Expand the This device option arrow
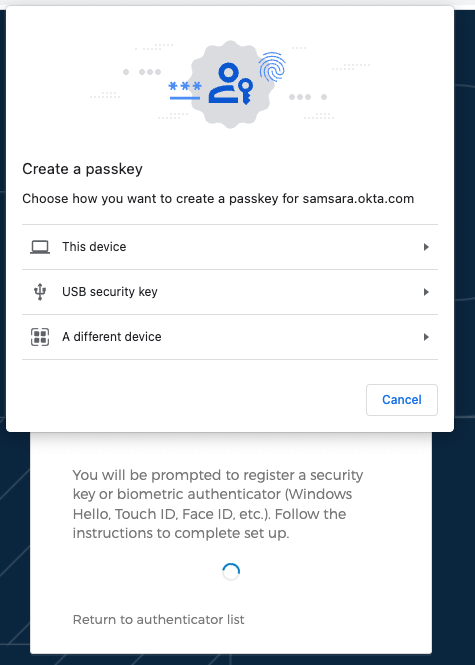 (426, 247)
